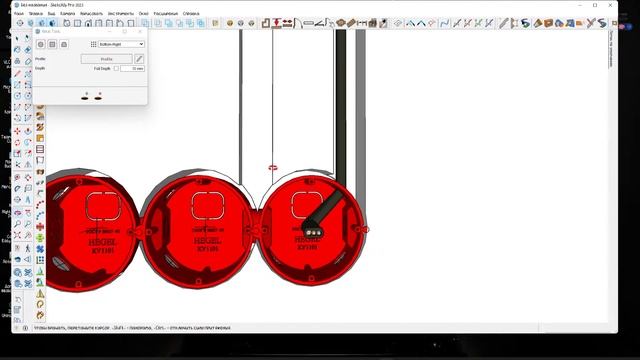Switch to Right view icon
The image size is (640, 360).
click(99, 23)
